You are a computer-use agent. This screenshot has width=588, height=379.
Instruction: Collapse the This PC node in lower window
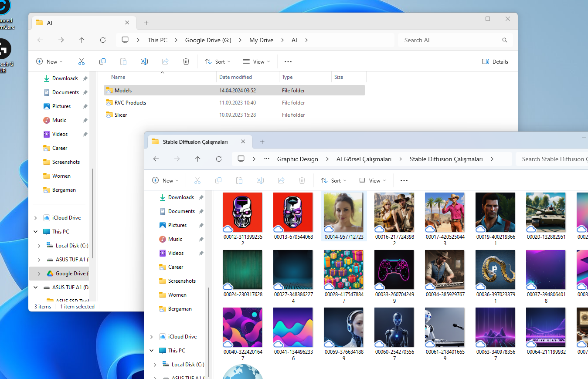pos(152,351)
